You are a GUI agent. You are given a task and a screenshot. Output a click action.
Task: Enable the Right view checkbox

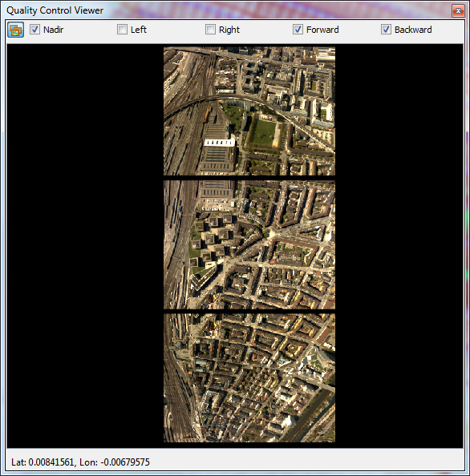pyautogui.click(x=210, y=30)
